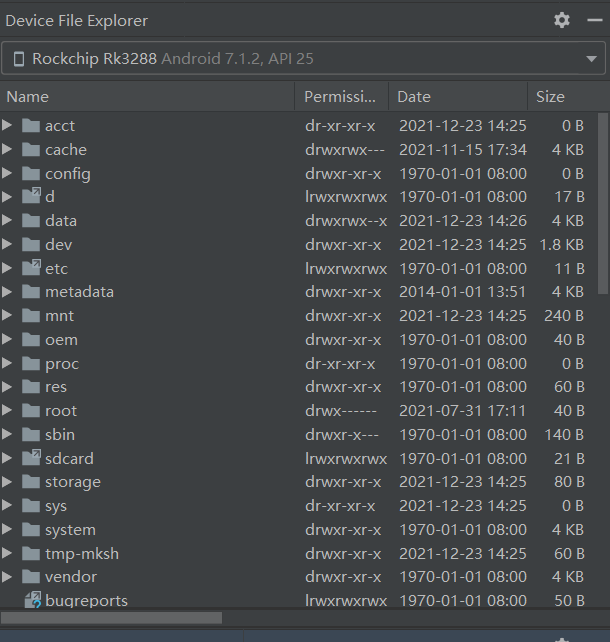Click the acct folder icon

point(31,125)
